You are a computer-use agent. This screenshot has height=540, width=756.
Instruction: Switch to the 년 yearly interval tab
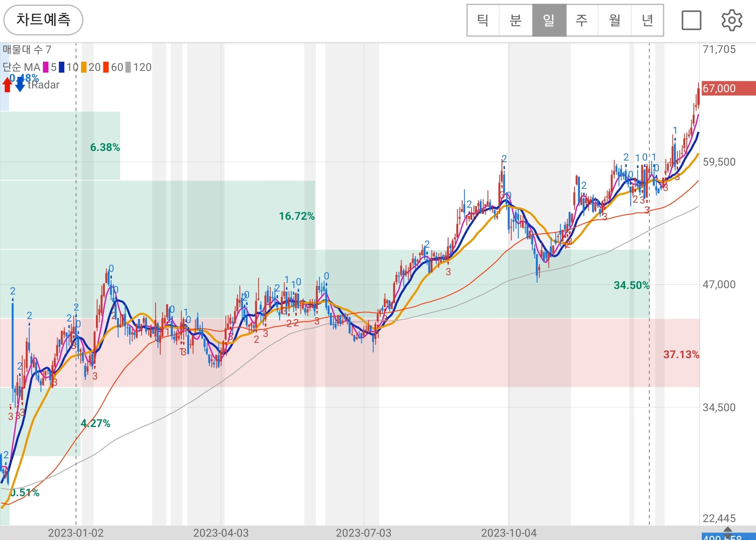[647, 20]
